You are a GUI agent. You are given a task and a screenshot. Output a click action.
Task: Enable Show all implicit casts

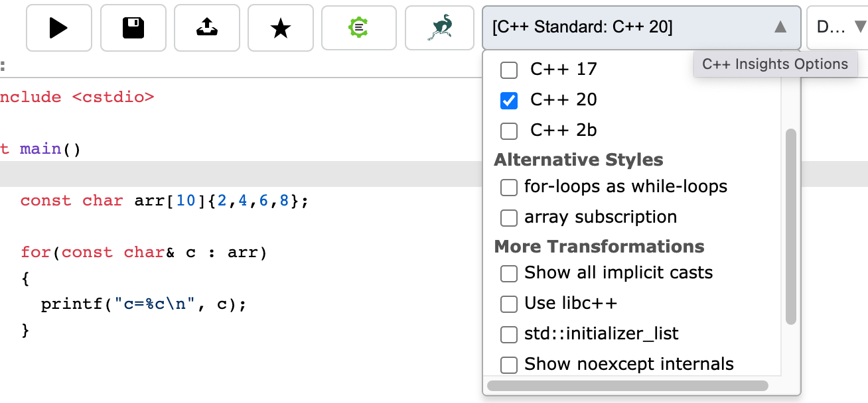(x=509, y=274)
